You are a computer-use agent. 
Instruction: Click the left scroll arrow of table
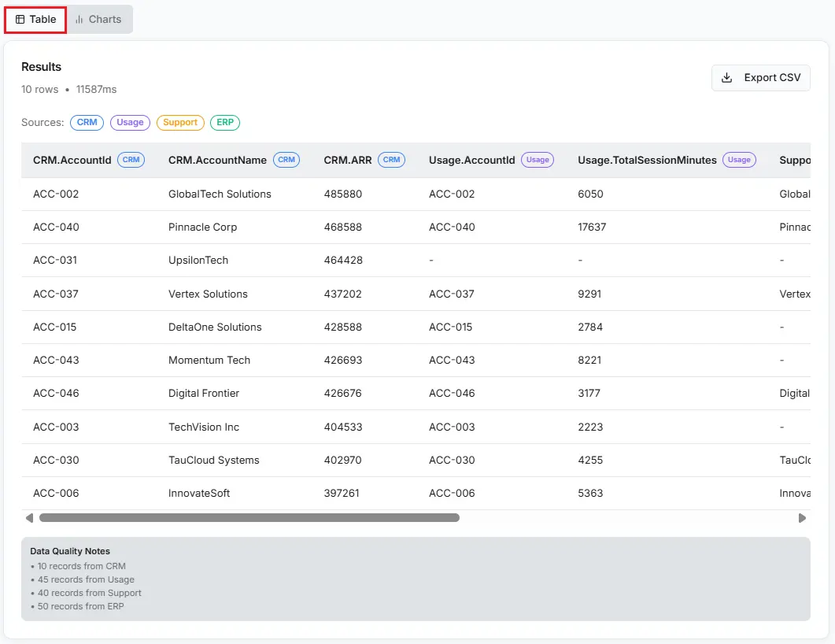pyautogui.click(x=29, y=518)
